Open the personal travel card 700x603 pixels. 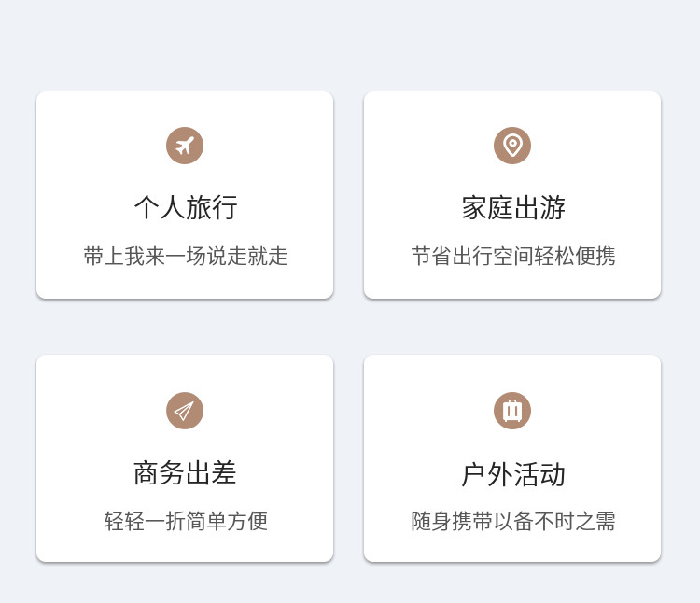185,195
